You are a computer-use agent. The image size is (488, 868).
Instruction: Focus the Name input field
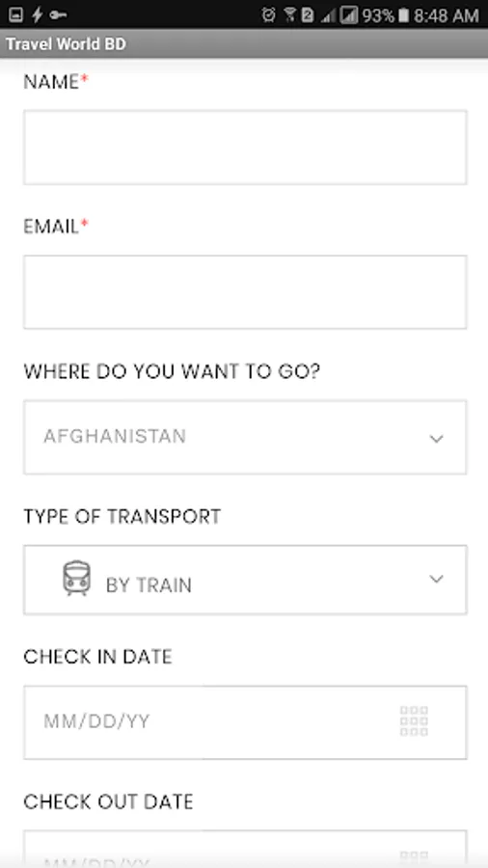tap(245, 148)
